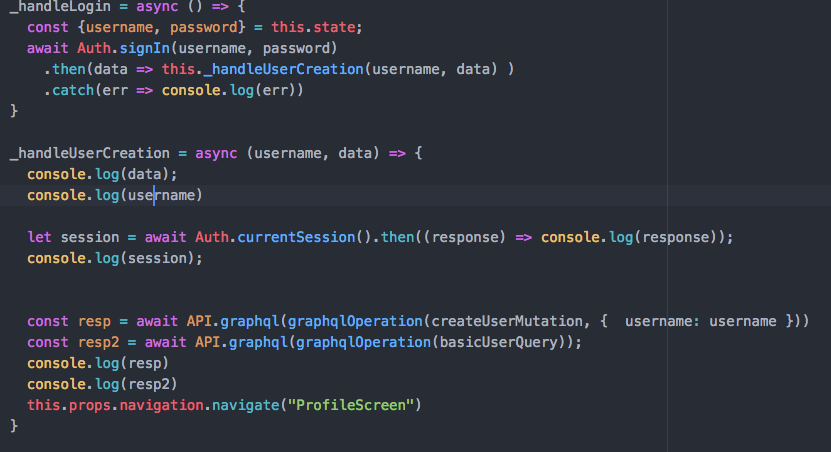Click '_handleUserCreation' inside the .then callback
Image resolution: width=831 pixels, height=452 pixels.
(x=284, y=69)
